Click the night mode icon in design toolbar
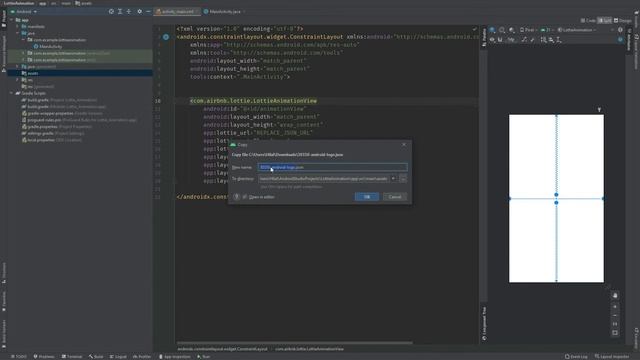The image size is (640, 360). 511,30
